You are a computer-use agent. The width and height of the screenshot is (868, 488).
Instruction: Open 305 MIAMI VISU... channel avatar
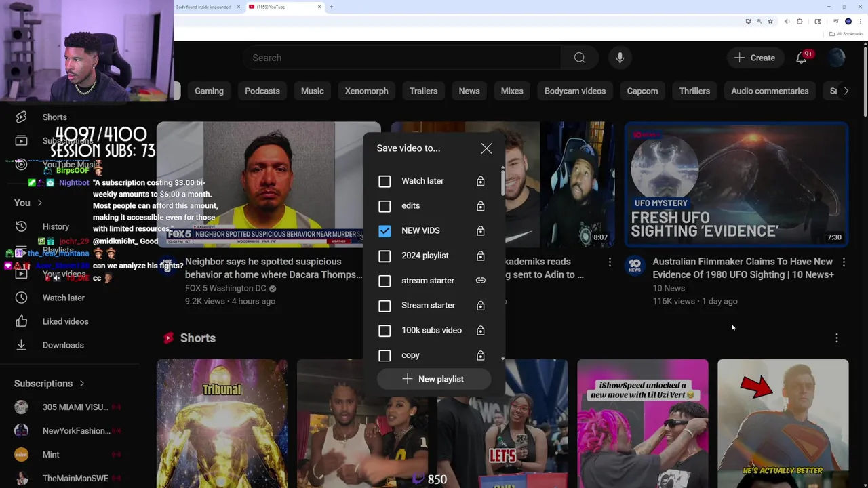coord(22,407)
